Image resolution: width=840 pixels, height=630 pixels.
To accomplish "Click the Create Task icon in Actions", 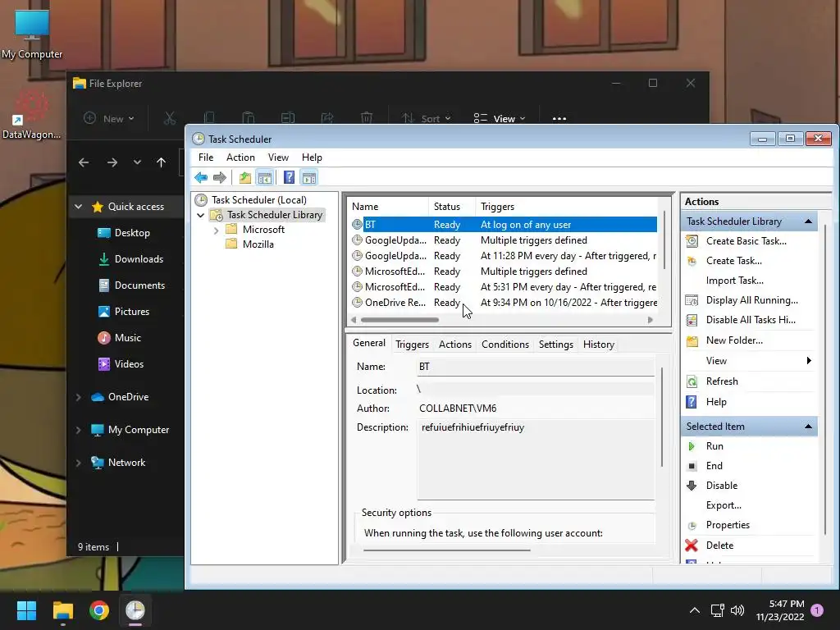I will click(x=692, y=261).
